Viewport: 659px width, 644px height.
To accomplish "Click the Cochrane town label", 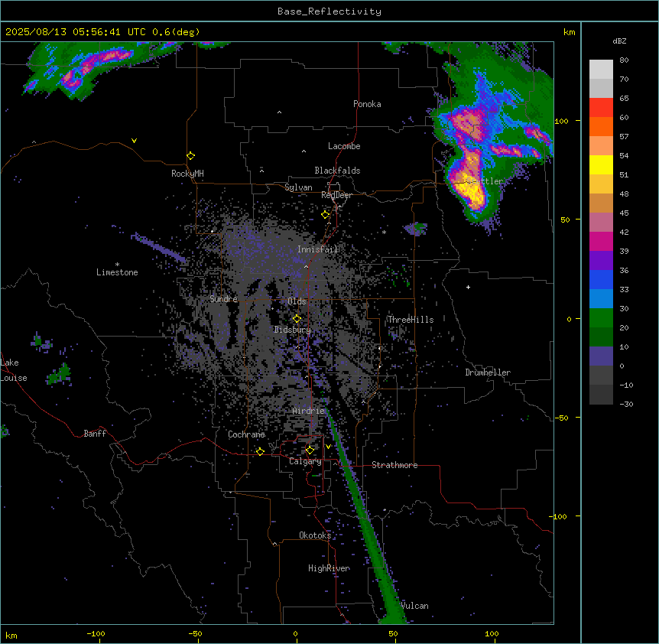I will (246, 434).
